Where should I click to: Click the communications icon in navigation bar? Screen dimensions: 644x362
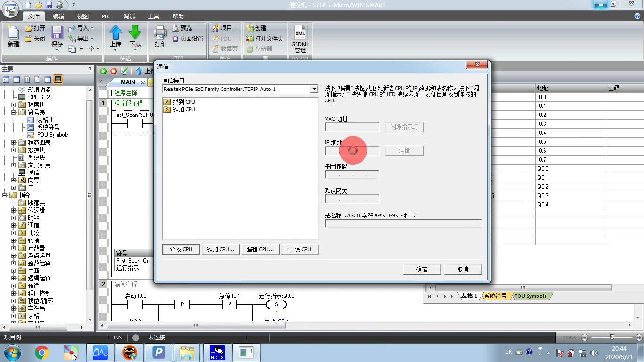tap(58, 80)
